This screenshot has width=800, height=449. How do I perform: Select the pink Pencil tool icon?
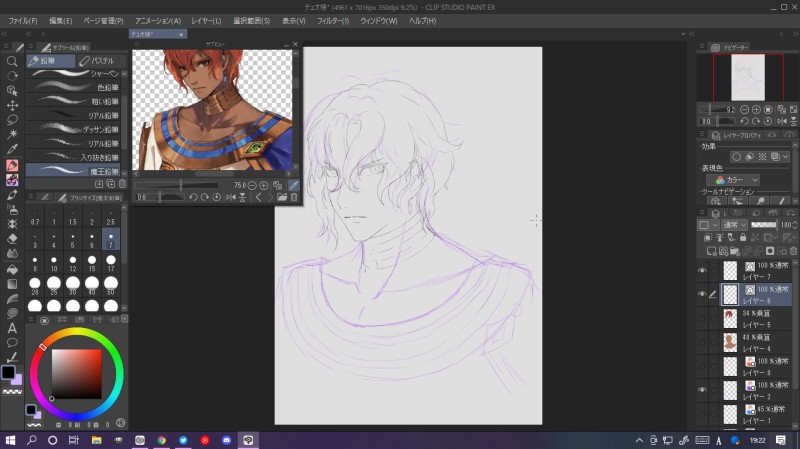coord(12,165)
